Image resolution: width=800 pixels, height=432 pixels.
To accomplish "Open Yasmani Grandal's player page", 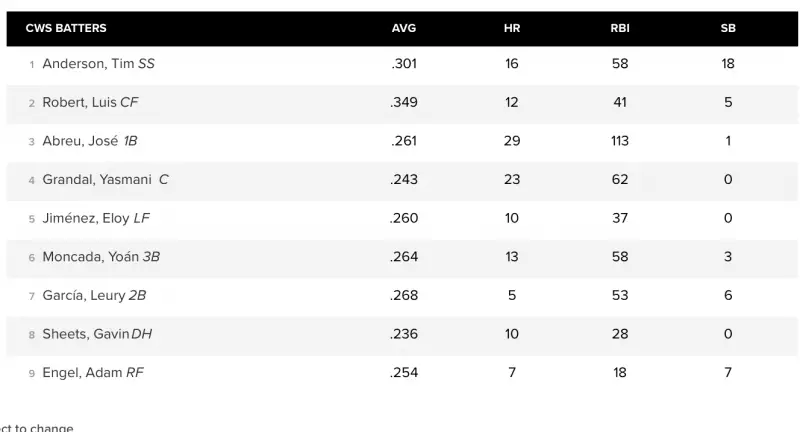I will pos(96,180).
